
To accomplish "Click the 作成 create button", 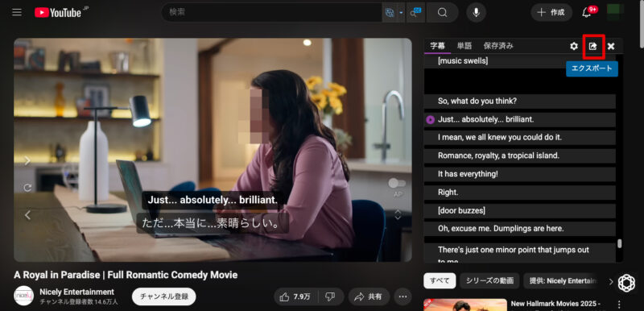I will pyautogui.click(x=551, y=12).
